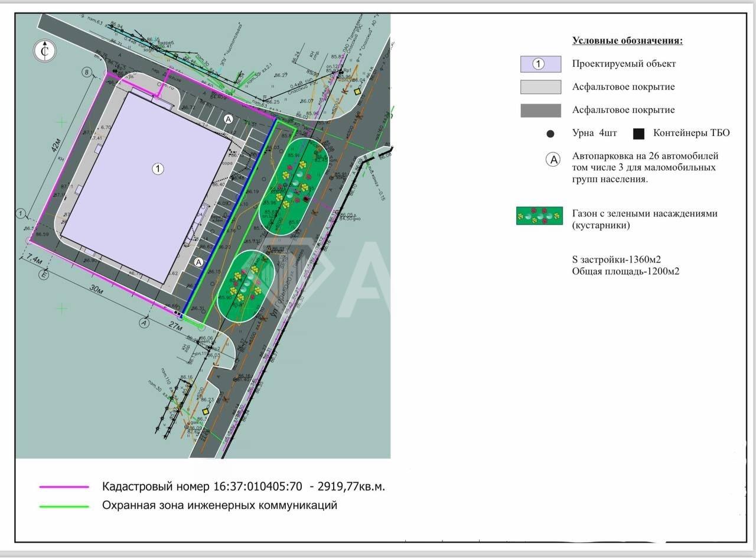This screenshot has height=558, width=756.
Task: Select the upper green lawn oval on map
Action: coord(296,184)
